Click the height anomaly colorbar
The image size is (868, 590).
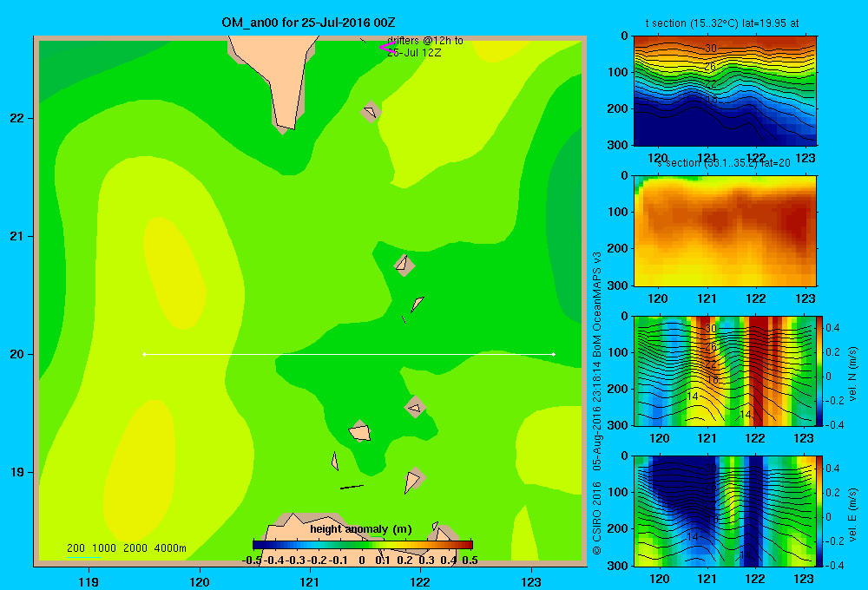click(x=363, y=545)
